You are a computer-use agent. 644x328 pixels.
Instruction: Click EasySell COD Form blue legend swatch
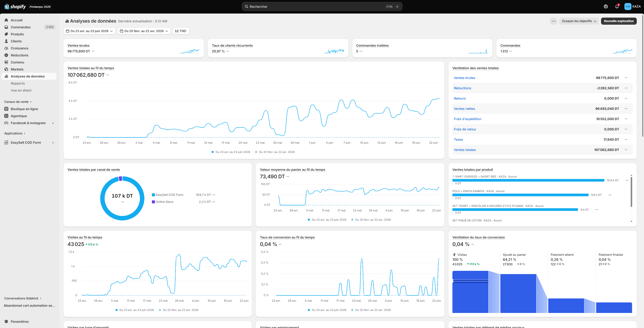tap(153, 195)
